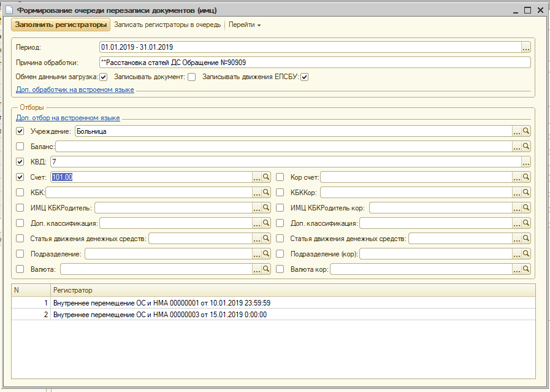Enable the Записывать документ checkbox

tap(192, 77)
